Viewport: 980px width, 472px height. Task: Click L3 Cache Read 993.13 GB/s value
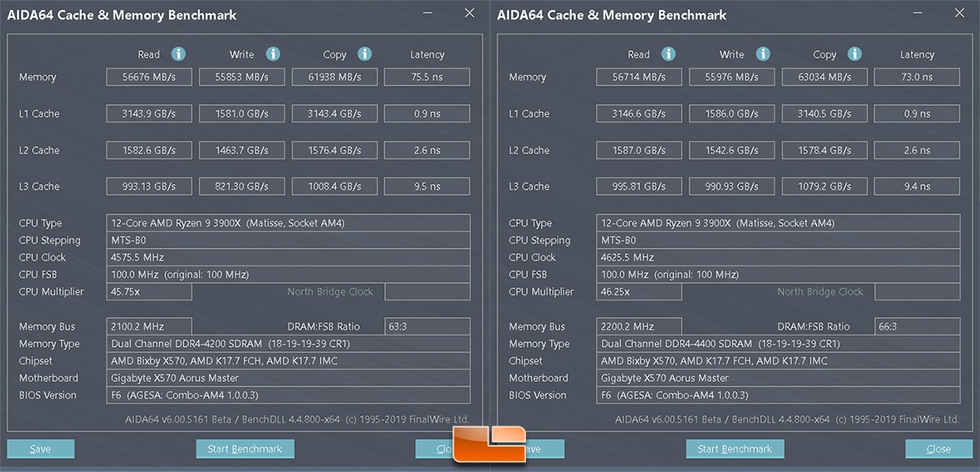(x=149, y=186)
